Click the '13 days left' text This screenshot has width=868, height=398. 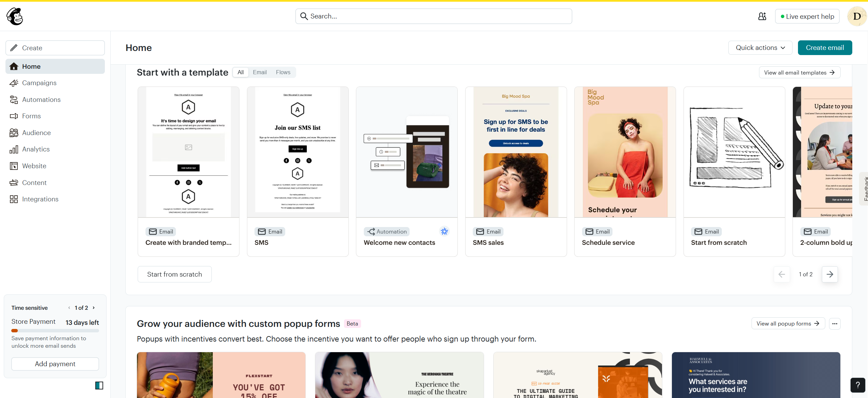tap(82, 322)
